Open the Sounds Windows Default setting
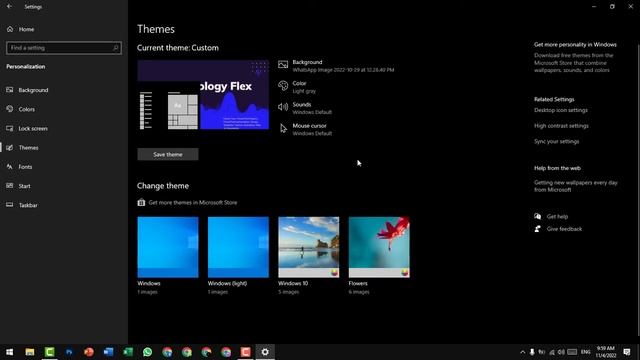 coord(305,108)
